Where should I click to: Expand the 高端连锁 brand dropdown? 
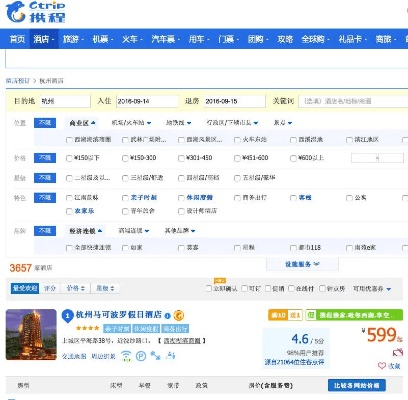134,231
